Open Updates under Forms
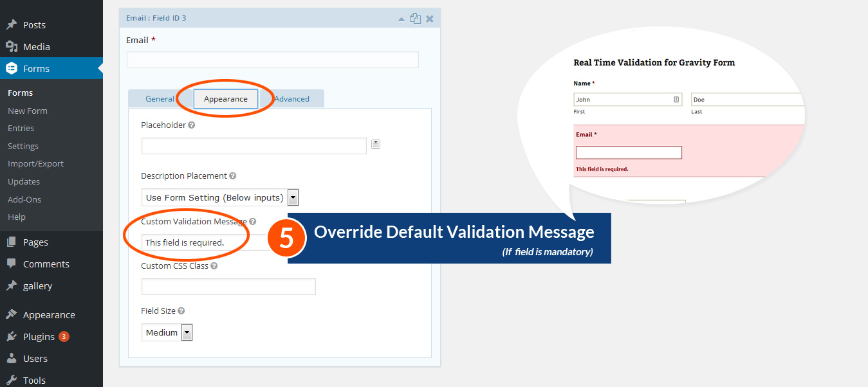This screenshot has height=387, width=868. point(24,182)
